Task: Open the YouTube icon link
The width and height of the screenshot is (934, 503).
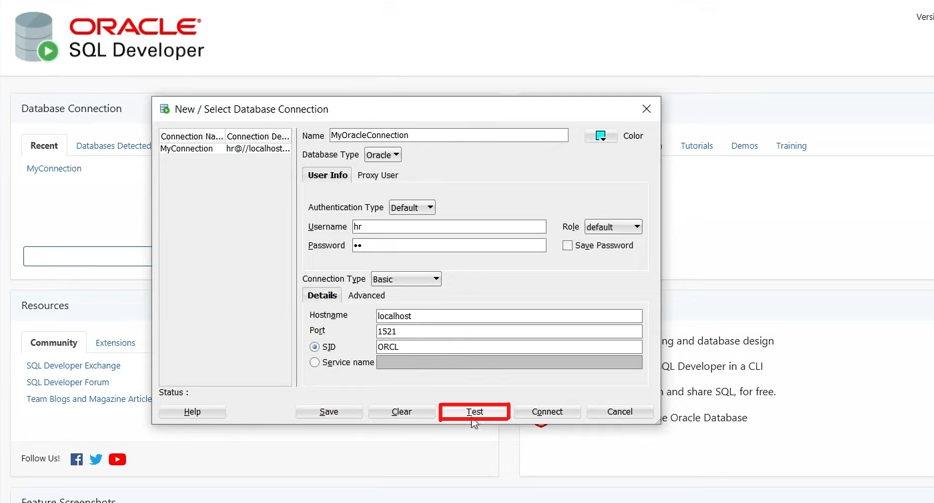Action: [117, 459]
